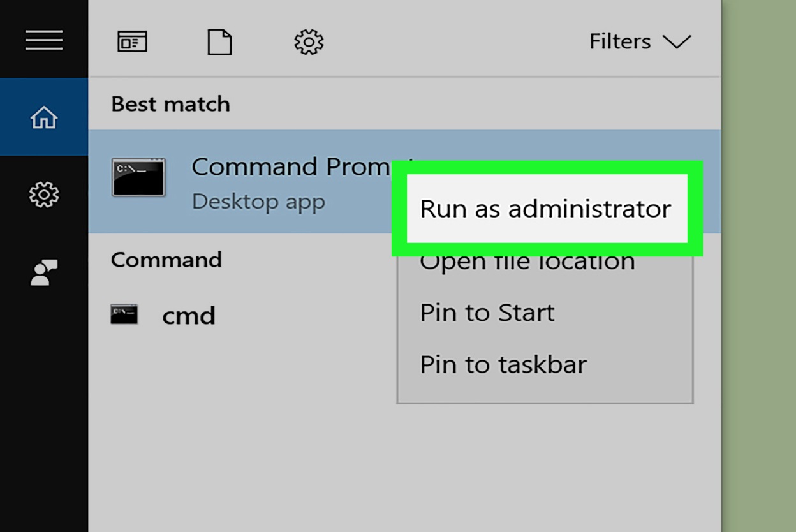This screenshot has height=532, width=796.
Task: Select Pin to taskbar
Action: [x=503, y=364]
